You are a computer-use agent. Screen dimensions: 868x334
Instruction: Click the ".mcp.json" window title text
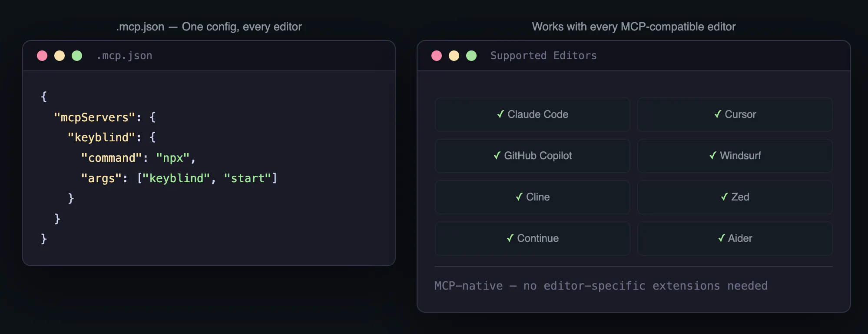pyautogui.click(x=124, y=56)
